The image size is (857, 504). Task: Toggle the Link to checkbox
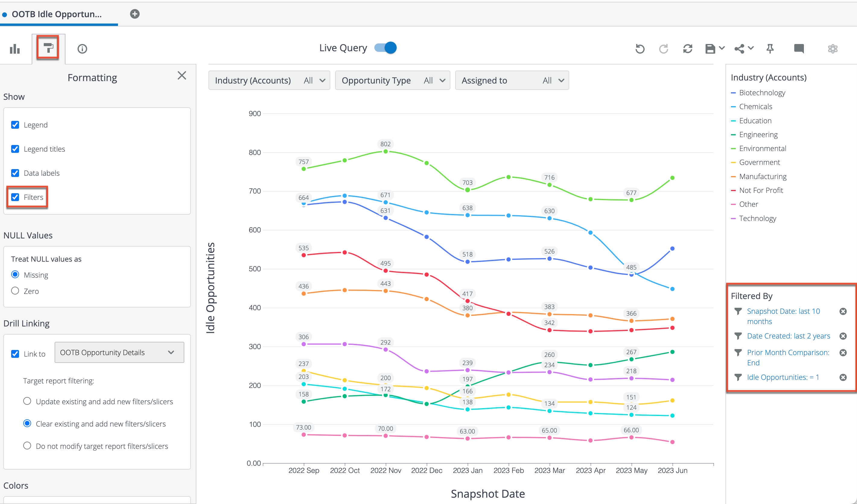pos(15,354)
